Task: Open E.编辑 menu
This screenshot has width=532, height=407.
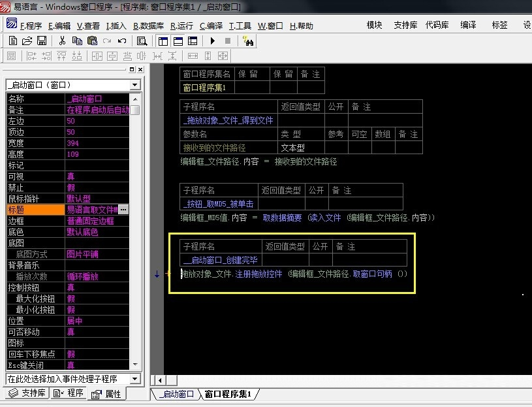Action: click(59, 25)
